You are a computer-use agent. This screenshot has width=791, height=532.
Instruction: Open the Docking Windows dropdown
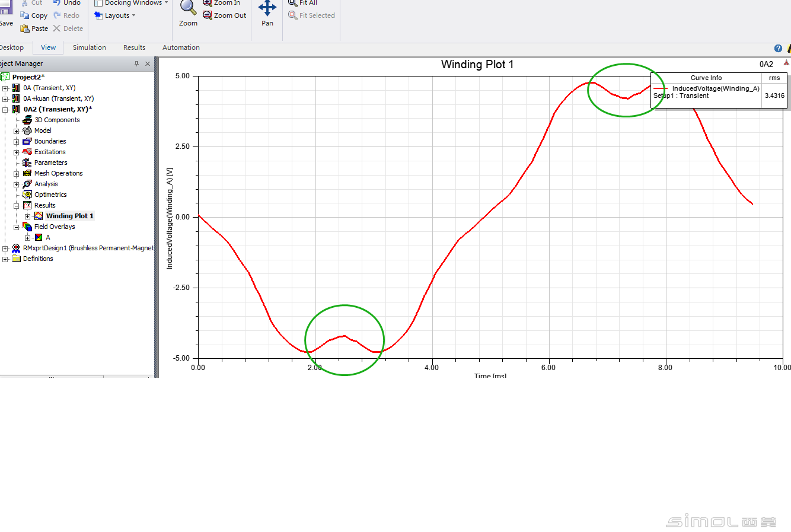(x=131, y=3)
